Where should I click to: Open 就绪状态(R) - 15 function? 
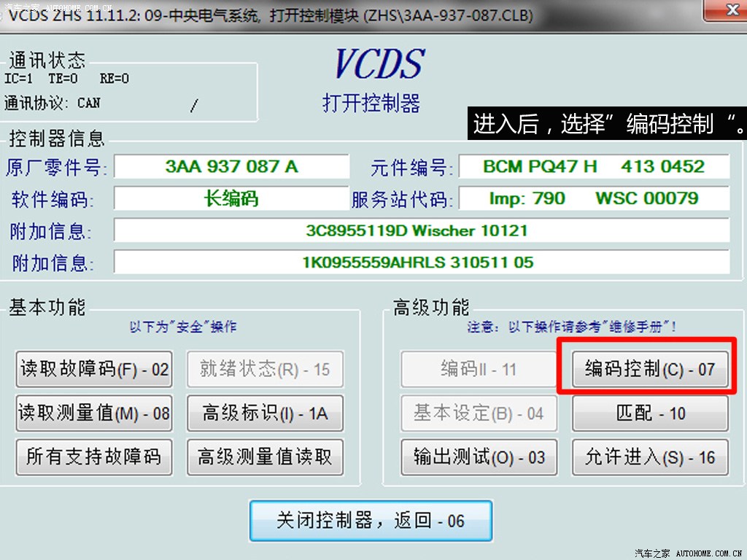(265, 369)
